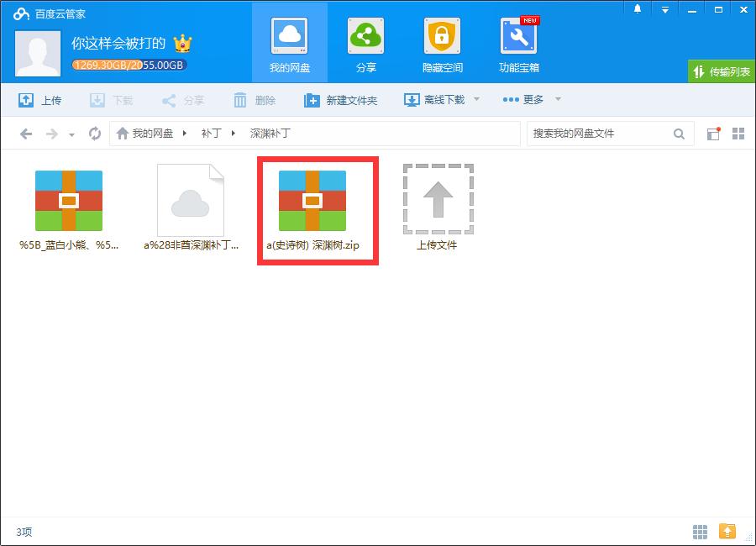Viewport: 756px width, 546px height.
Task: Expand the arrow after 补丁 breadcrumb
Action: [x=234, y=133]
